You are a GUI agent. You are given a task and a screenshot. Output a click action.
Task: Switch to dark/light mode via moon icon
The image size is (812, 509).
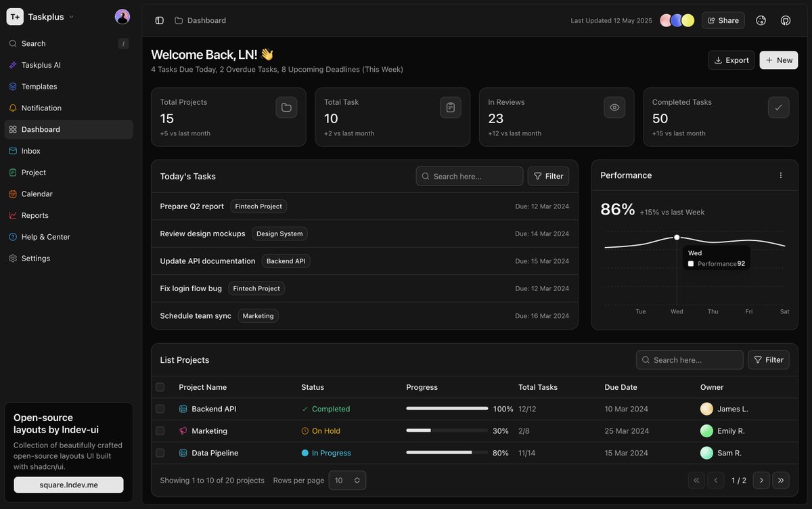point(761,20)
